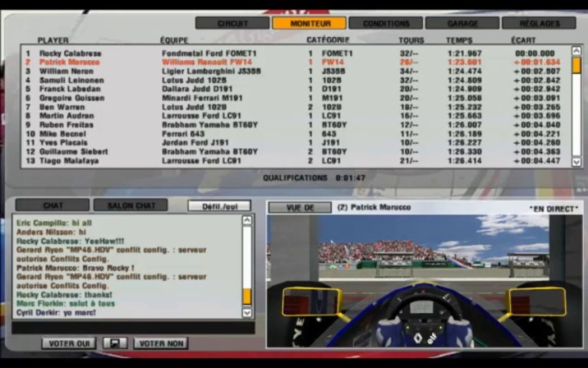
Task: Click the ÉCART column header
Action: pyautogui.click(x=523, y=40)
